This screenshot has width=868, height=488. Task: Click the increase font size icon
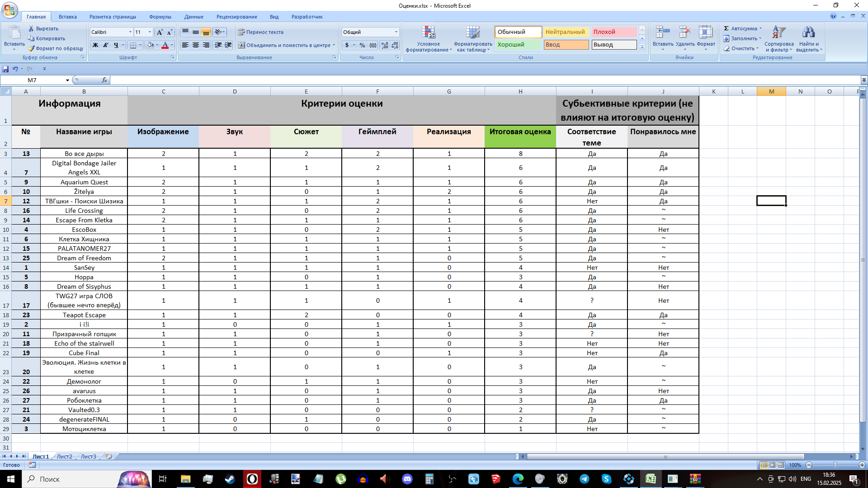(x=159, y=32)
